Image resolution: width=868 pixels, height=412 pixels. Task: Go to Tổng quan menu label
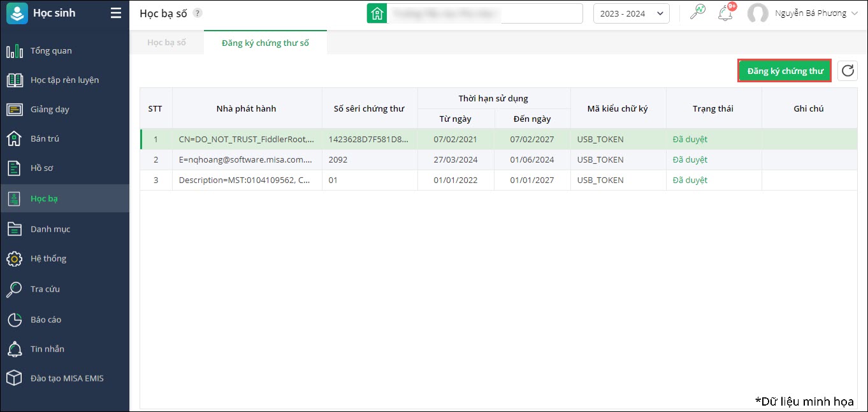tap(51, 51)
